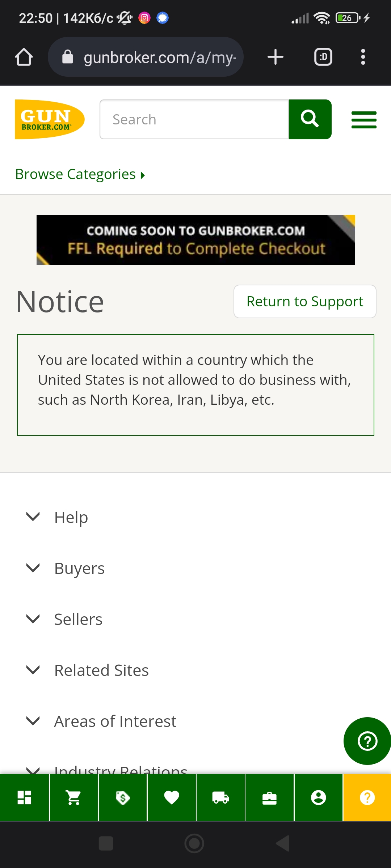Open the Browse Categories menu

tap(80, 174)
